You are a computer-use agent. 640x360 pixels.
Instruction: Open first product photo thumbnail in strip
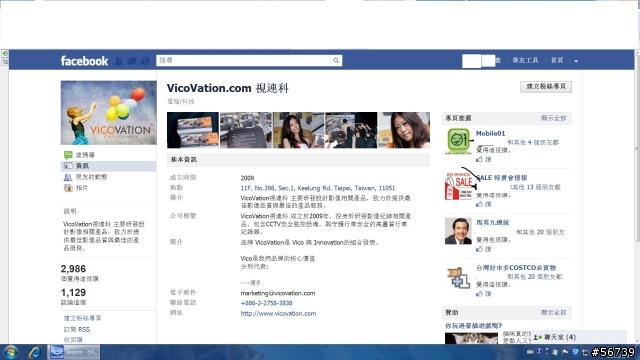tap(193, 130)
